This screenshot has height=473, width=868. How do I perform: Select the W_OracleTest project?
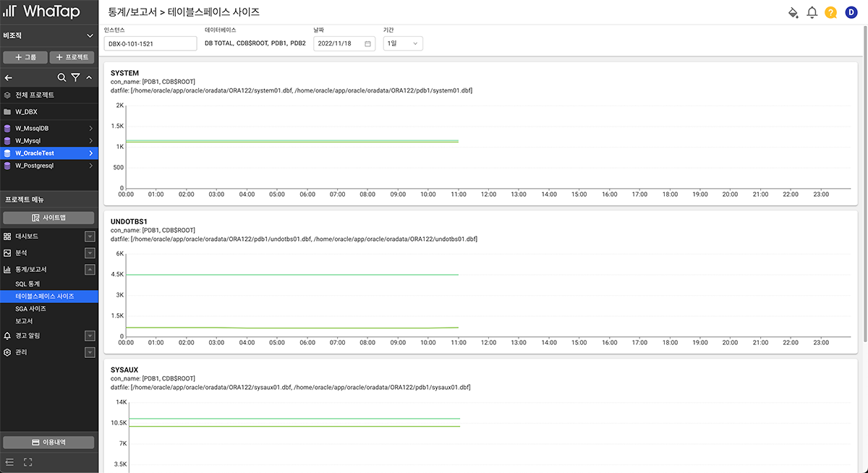pyautogui.click(x=48, y=153)
